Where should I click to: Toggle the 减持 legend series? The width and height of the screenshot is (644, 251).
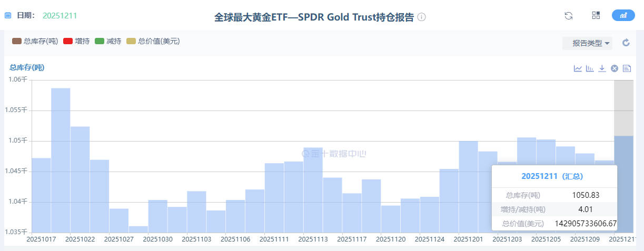tap(108, 41)
